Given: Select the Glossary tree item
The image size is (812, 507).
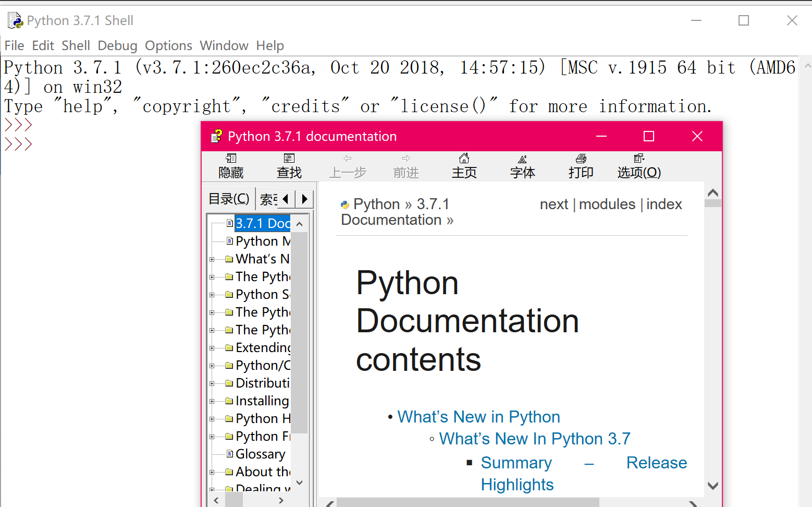Looking at the screenshot, I should pyautogui.click(x=260, y=454).
